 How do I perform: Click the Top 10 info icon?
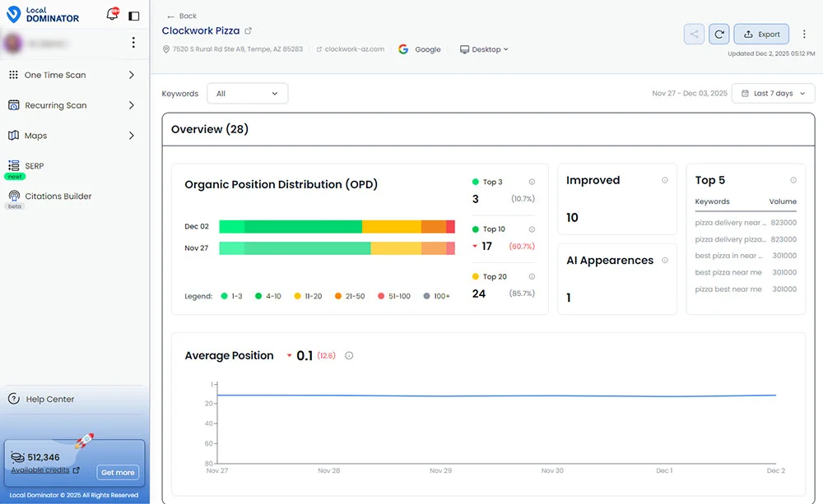tap(532, 229)
